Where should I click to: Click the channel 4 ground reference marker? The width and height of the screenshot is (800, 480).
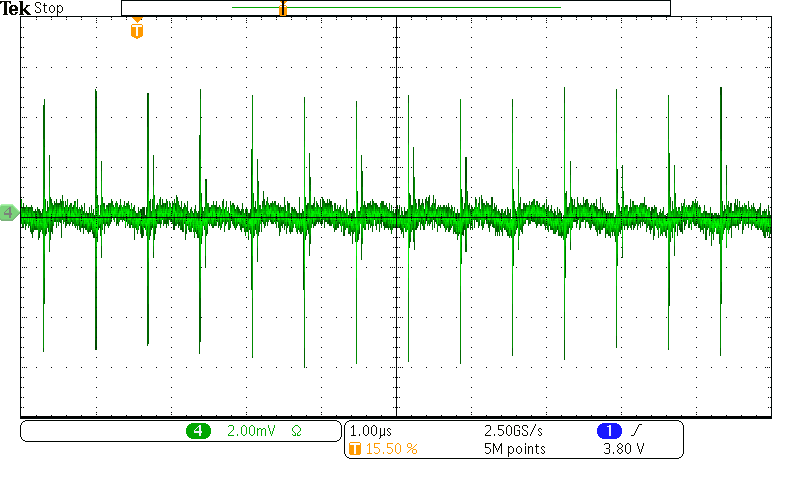(x=9, y=213)
